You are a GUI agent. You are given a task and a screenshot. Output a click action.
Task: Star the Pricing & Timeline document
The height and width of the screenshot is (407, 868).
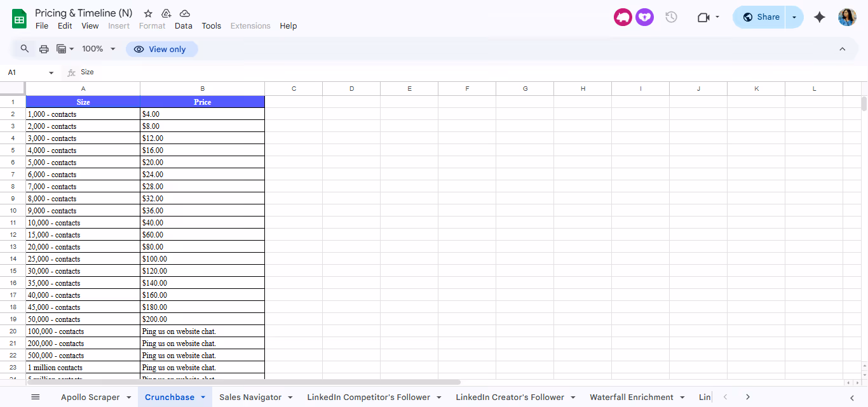tap(148, 13)
